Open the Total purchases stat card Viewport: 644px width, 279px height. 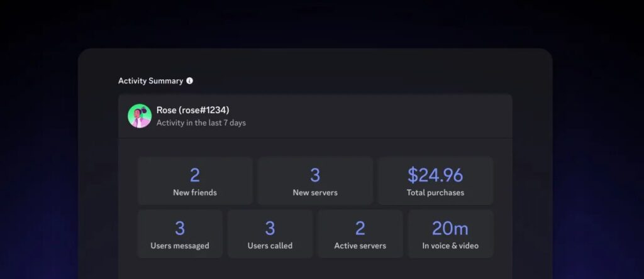[435, 181]
